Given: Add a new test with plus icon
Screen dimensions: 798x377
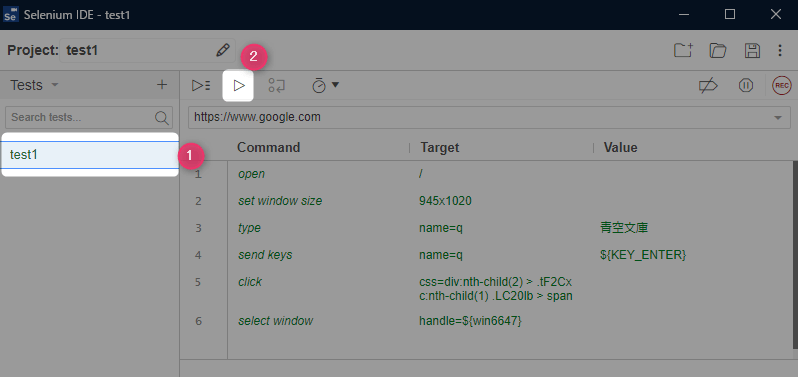Looking at the screenshot, I should (x=162, y=85).
